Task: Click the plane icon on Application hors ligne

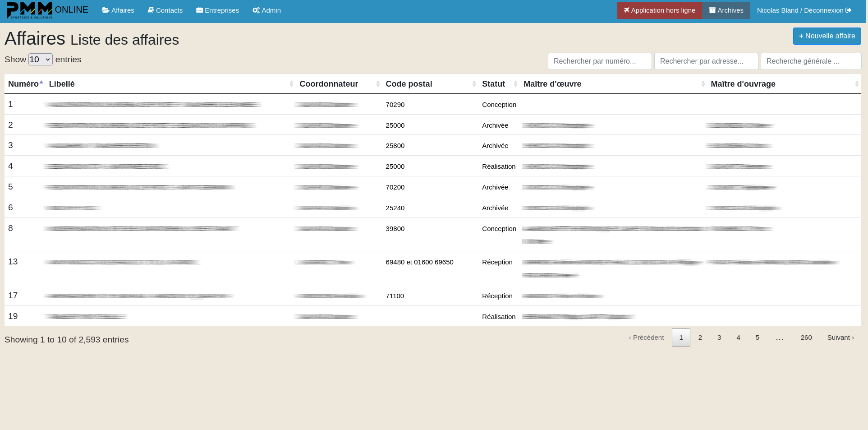Action: (627, 10)
